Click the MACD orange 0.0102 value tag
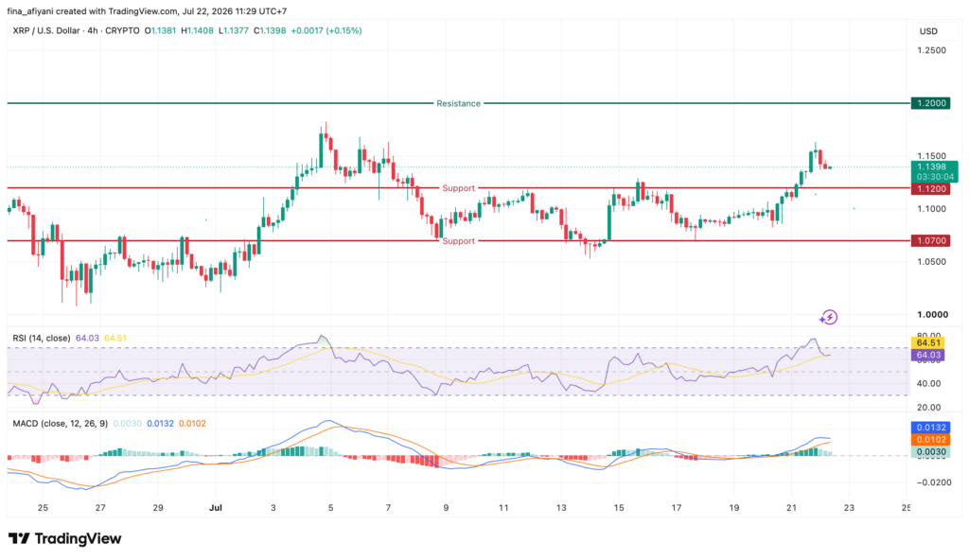 click(x=931, y=440)
